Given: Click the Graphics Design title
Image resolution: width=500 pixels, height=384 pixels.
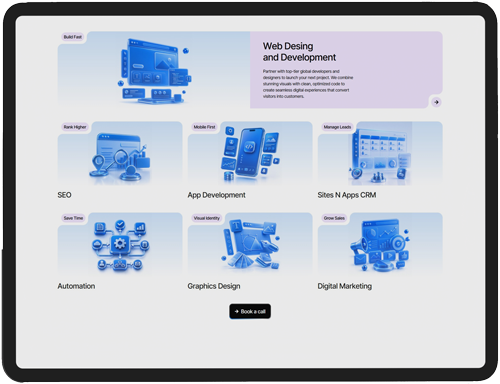Looking at the screenshot, I should [x=214, y=286].
